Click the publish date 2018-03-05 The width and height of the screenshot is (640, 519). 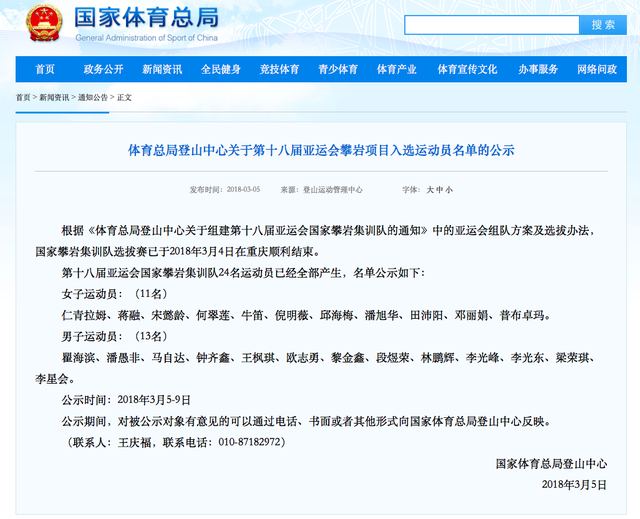pyautogui.click(x=243, y=190)
